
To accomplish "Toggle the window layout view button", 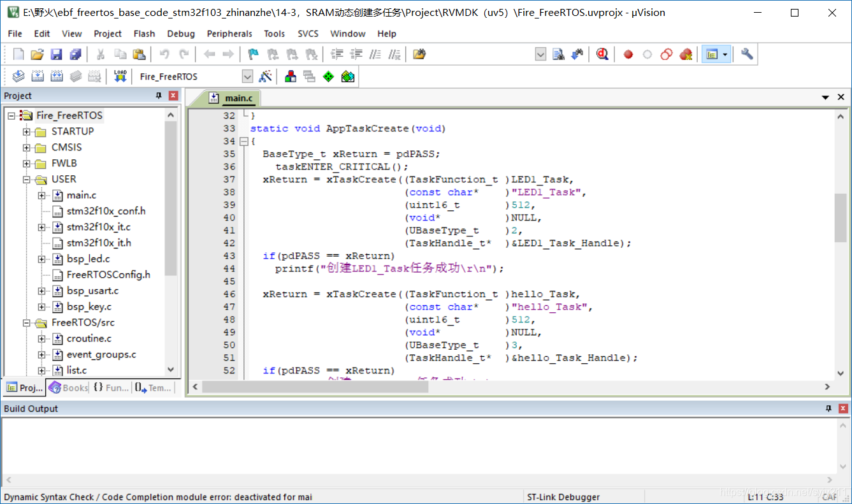I will tap(712, 55).
